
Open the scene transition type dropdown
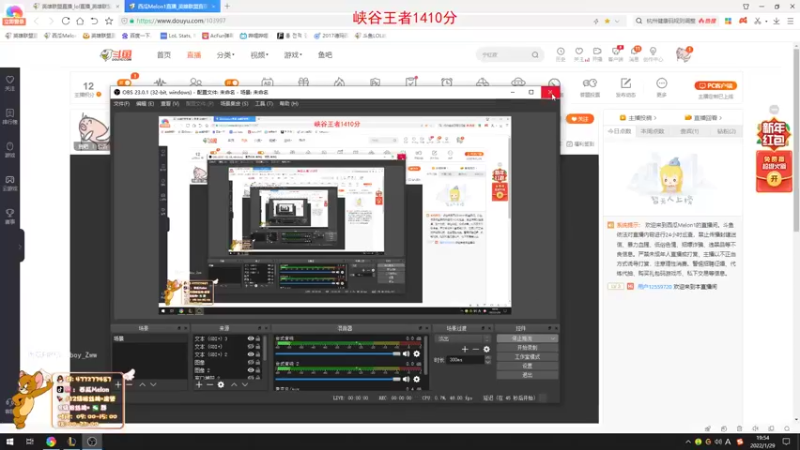coord(462,339)
